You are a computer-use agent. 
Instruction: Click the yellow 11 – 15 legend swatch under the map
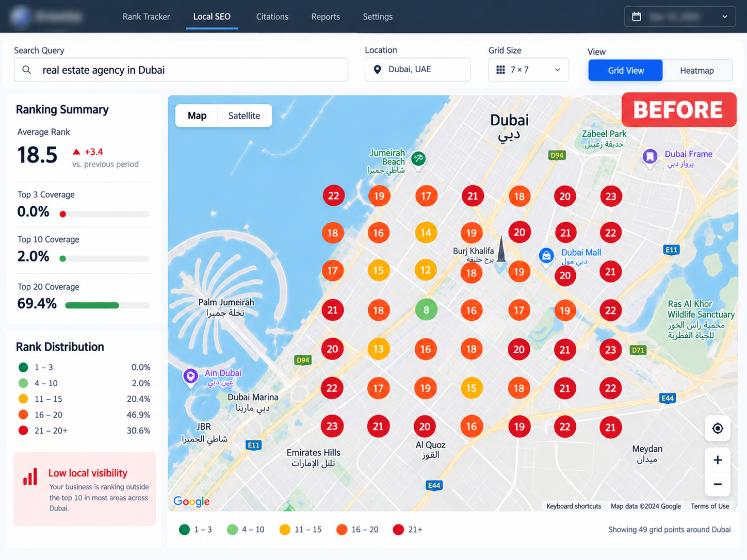pos(285,530)
